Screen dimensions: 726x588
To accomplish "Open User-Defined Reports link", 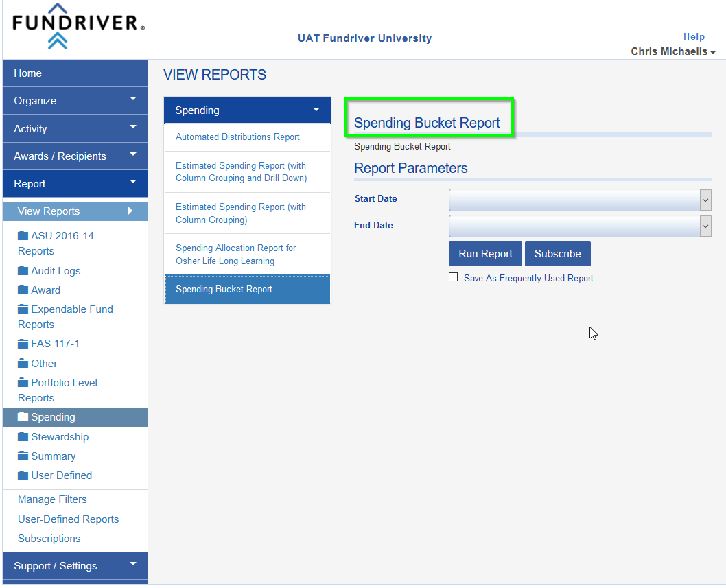I will click(68, 519).
